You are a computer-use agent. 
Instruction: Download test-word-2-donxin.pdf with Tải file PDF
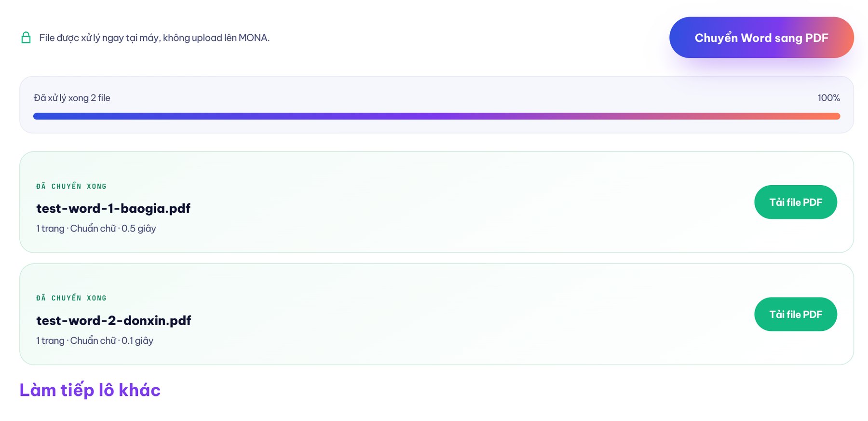pos(796,314)
